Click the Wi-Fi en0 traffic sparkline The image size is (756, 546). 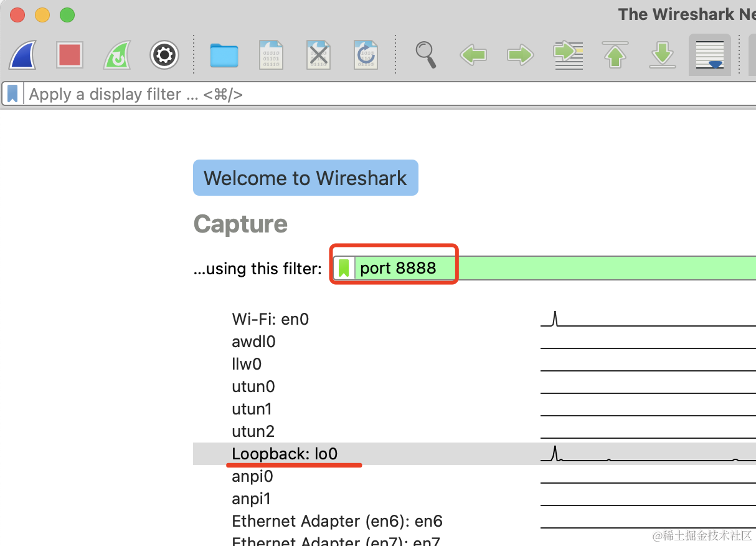click(648, 319)
